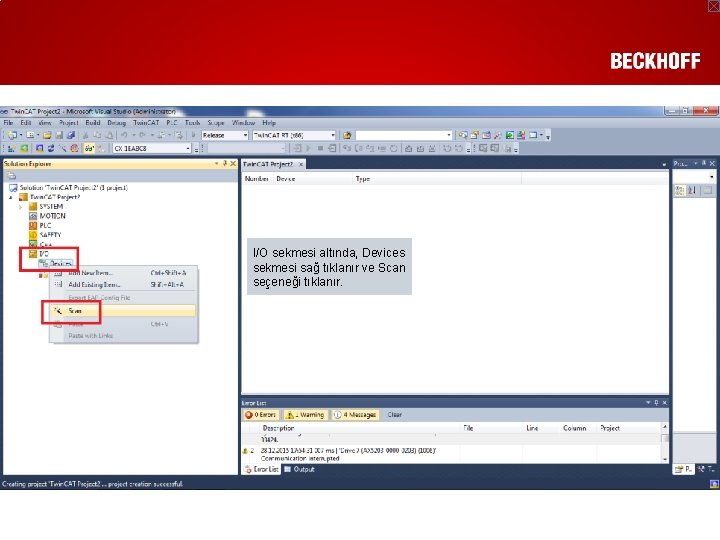Open the Properties panel object dropdown
The image size is (720, 540).
[712, 177]
